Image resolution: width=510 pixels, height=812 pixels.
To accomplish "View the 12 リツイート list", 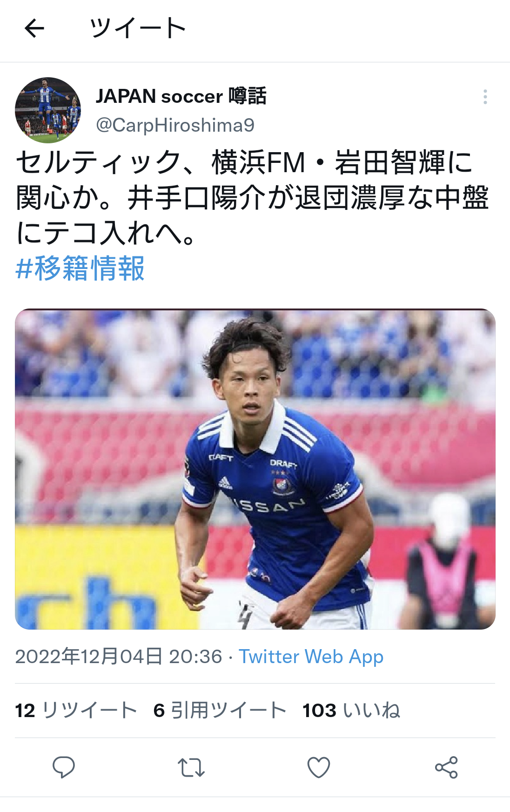I will tap(76, 711).
